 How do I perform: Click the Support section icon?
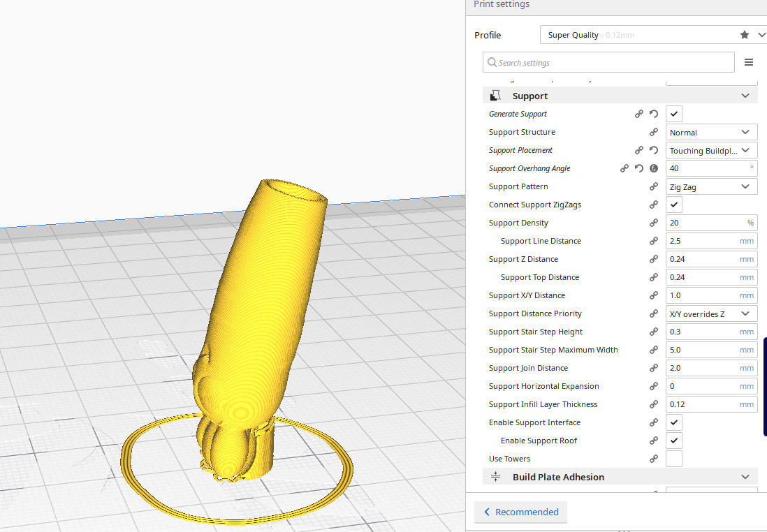(497, 95)
